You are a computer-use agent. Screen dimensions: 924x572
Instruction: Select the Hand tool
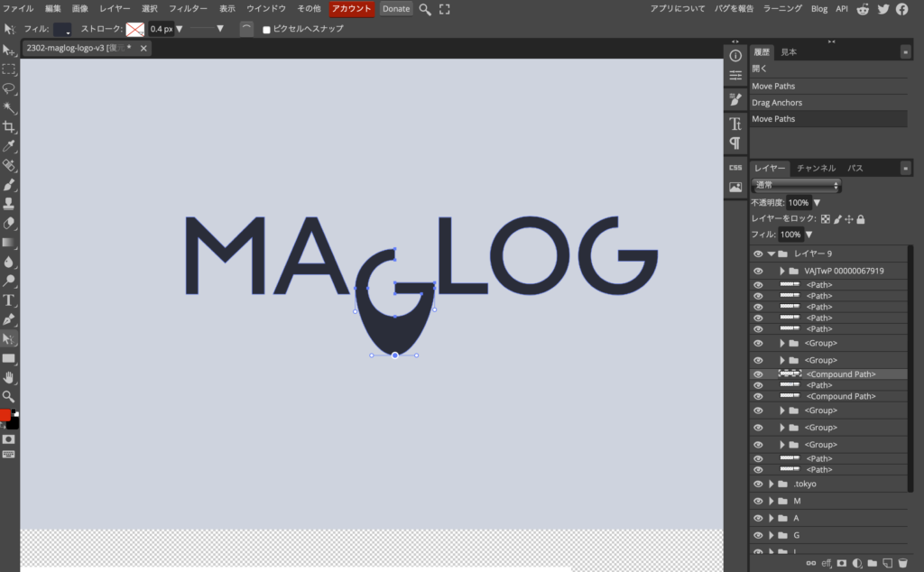pyautogui.click(x=9, y=378)
